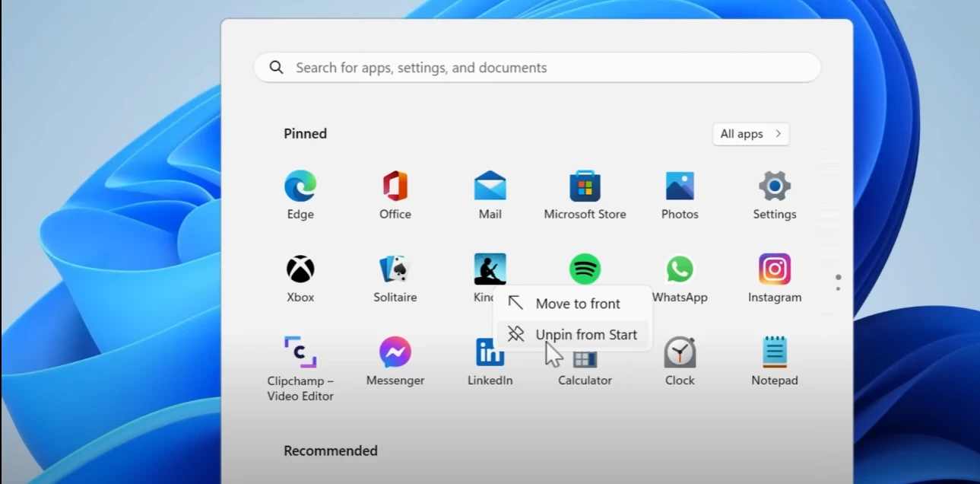This screenshot has height=484, width=980.
Task: Launch the Instagram app
Action: point(774,269)
